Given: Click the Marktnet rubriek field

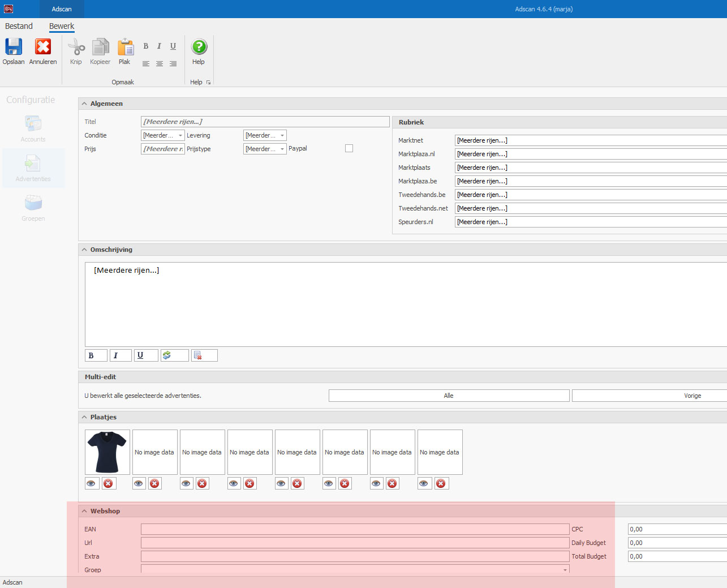Looking at the screenshot, I should pyautogui.click(x=591, y=140).
